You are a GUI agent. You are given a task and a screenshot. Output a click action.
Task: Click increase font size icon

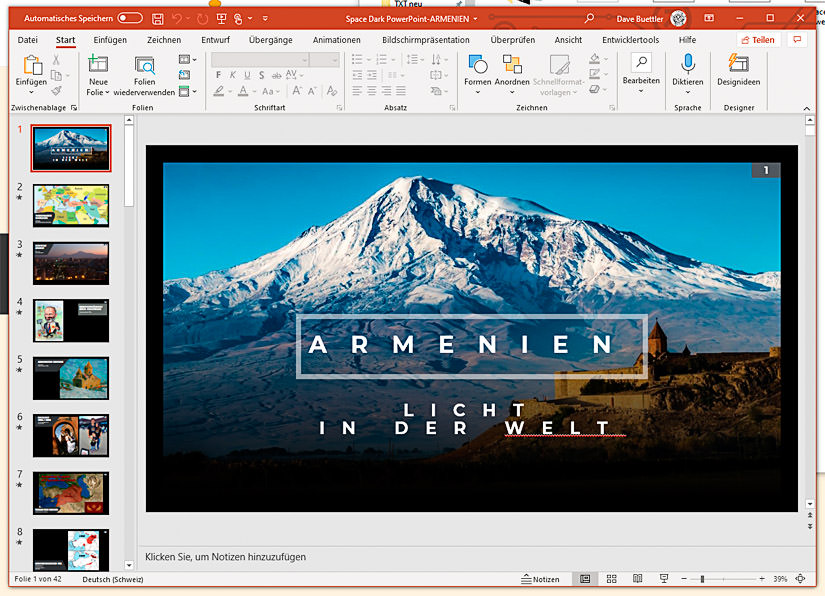tap(297, 91)
